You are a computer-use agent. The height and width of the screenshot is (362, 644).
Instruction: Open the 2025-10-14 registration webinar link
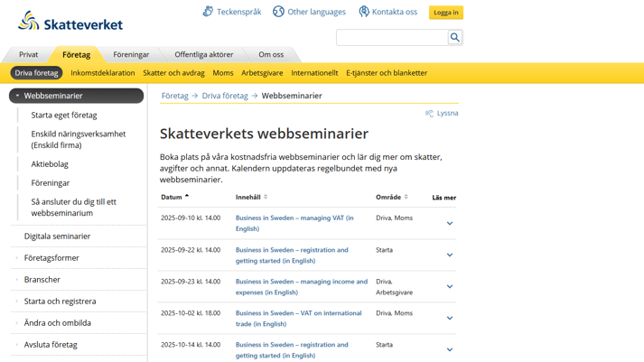[x=292, y=350]
